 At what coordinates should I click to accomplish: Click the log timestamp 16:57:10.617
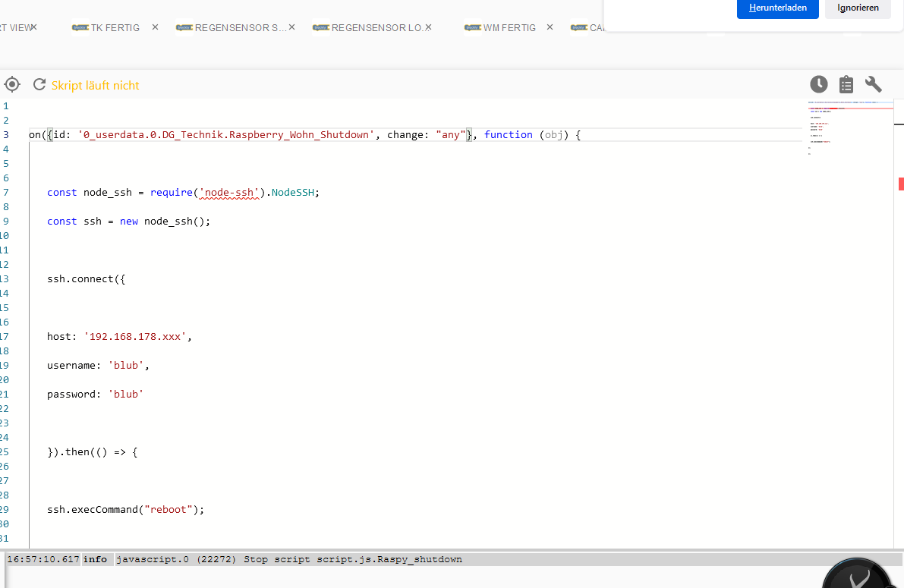tap(43, 559)
